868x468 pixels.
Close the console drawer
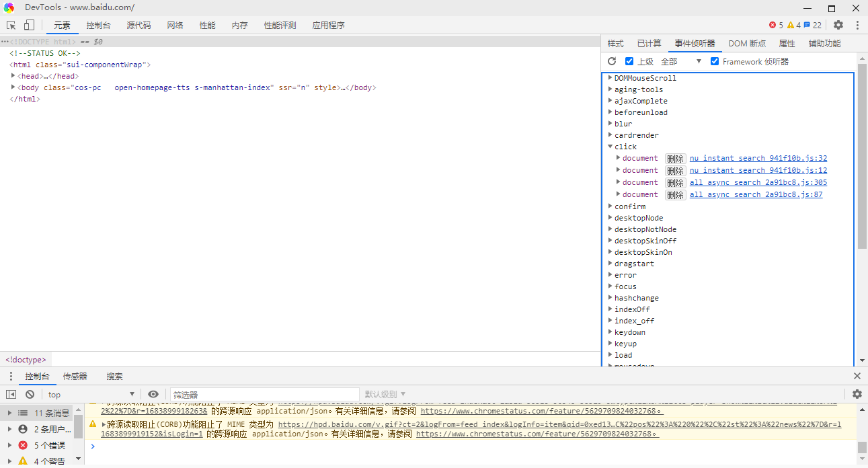tap(857, 376)
